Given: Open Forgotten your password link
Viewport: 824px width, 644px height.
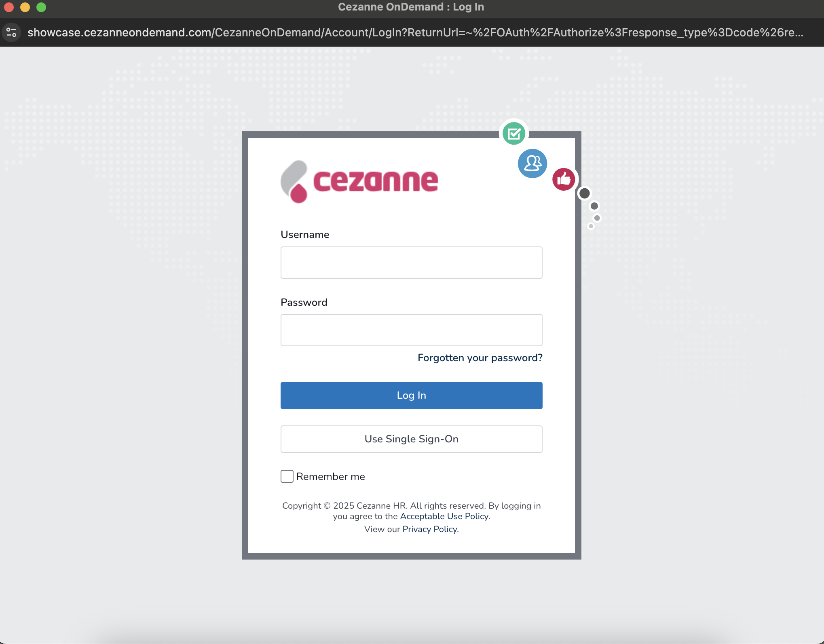Looking at the screenshot, I should pos(480,358).
